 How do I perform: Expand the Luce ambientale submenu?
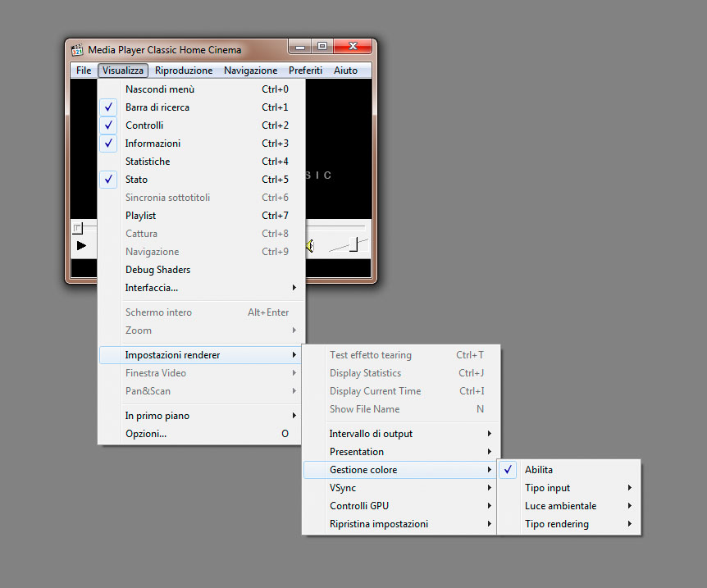[569, 506]
